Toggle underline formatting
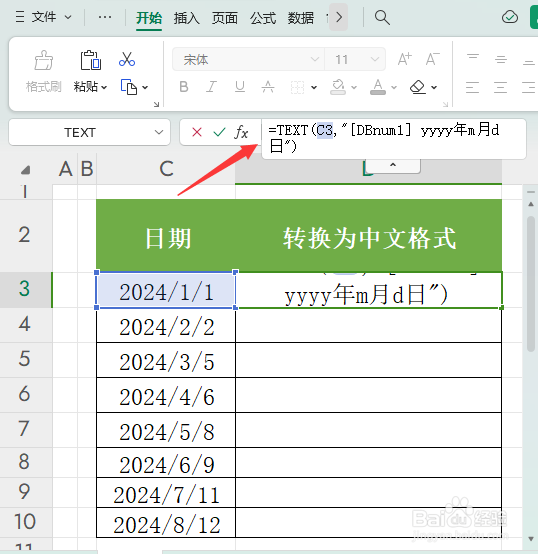This screenshot has width=538, height=554. point(240,87)
